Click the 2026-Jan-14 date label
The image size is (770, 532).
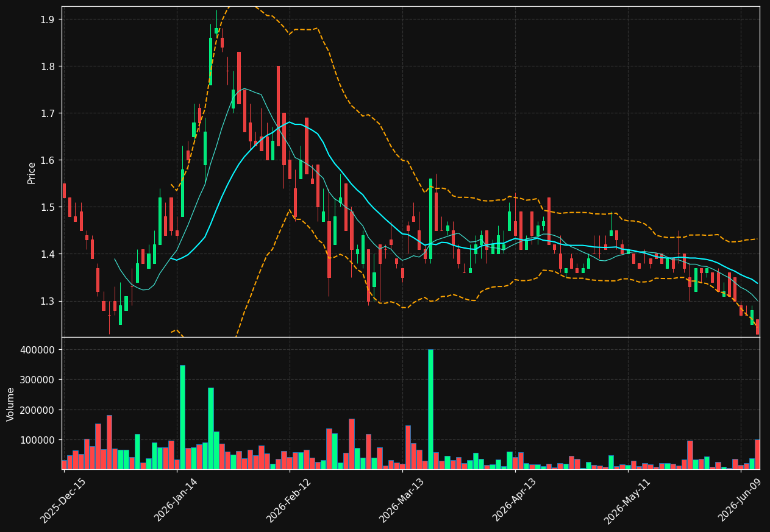(176, 500)
